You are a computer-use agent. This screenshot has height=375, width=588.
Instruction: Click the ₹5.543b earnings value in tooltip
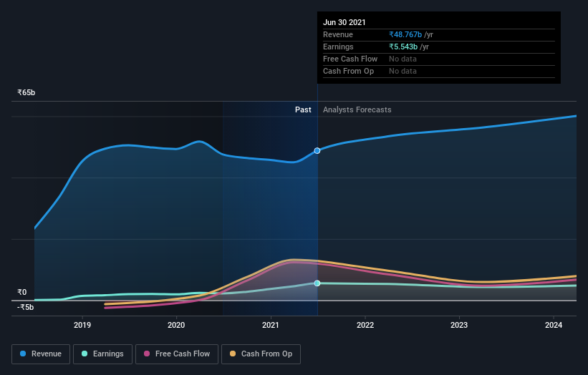pos(403,47)
